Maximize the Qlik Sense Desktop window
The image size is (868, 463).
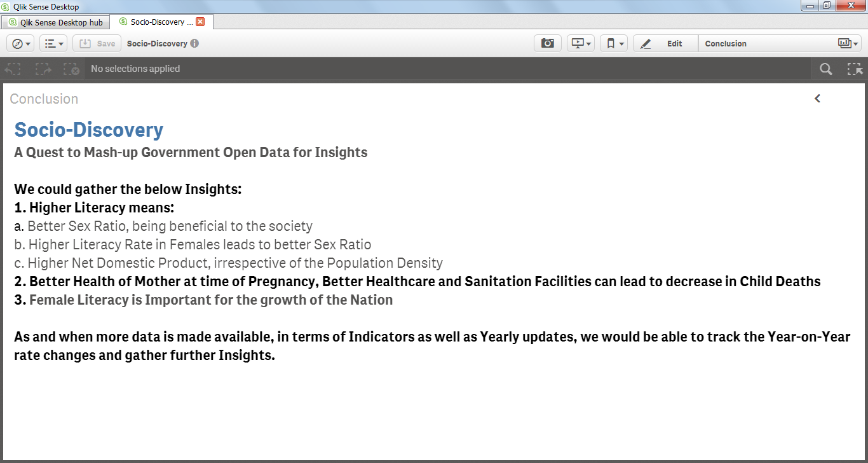click(826, 6)
